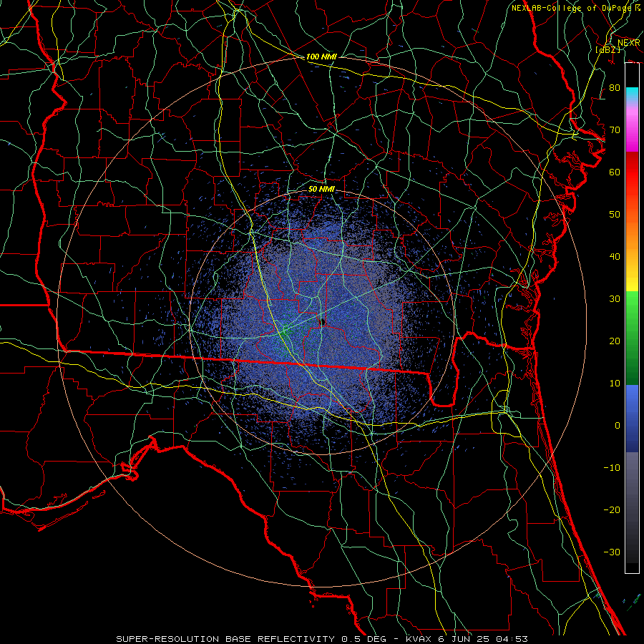Click the 60 value on the color scale

(615, 172)
